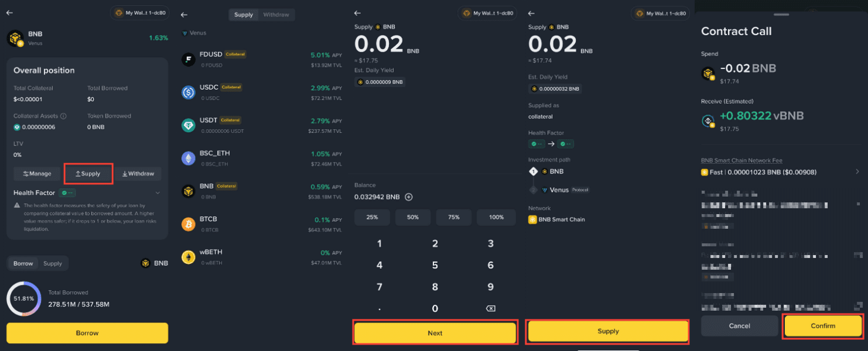Image resolution: width=868 pixels, height=351 pixels.
Task: Click the 51.81% utilization ring chart
Action: click(23, 298)
